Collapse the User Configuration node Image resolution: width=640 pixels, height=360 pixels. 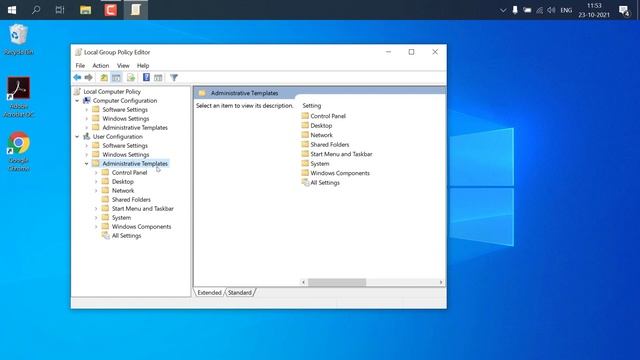[x=77, y=136]
